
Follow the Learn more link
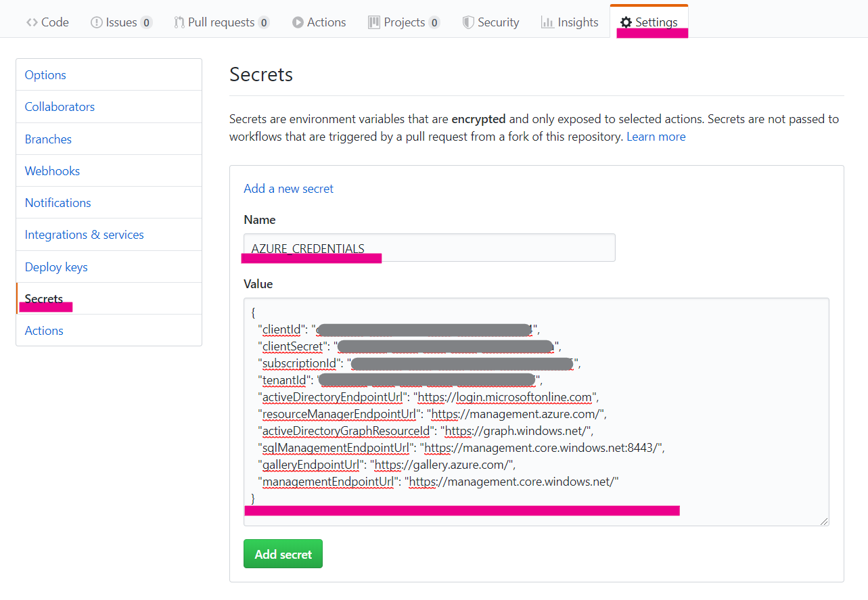point(656,137)
